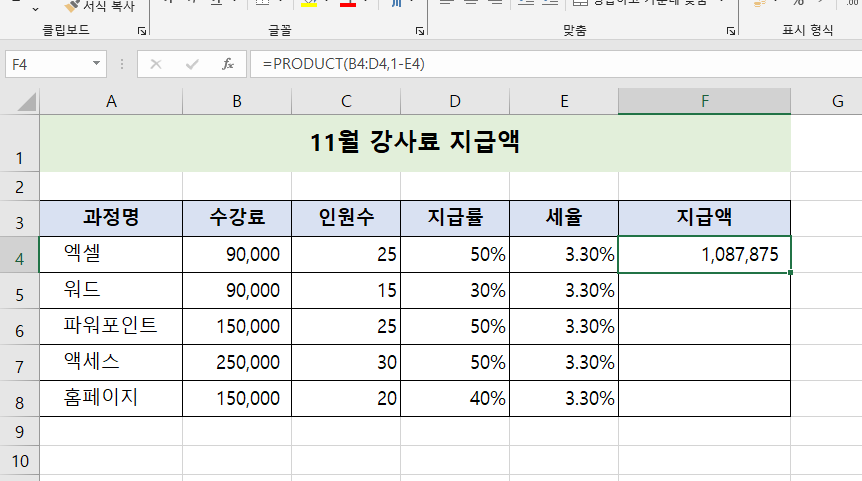Select the 수강료 header cell
862x481 pixels.
[x=237, y=219]
